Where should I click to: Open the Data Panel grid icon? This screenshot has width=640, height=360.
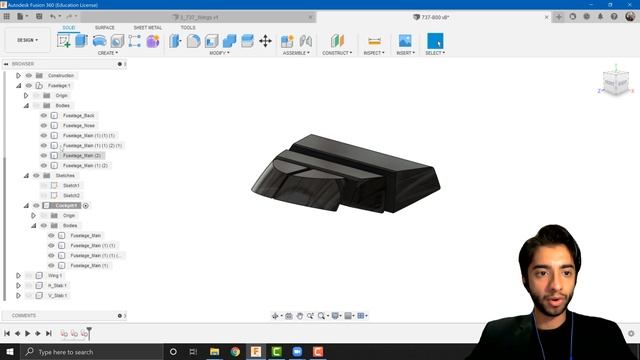coord(7,17)
